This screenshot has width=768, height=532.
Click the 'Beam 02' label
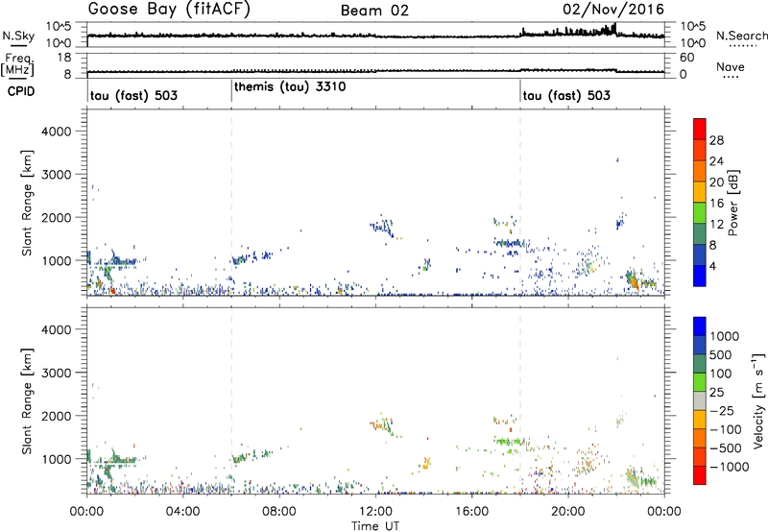pyautogui.click(x=374, y=11)
